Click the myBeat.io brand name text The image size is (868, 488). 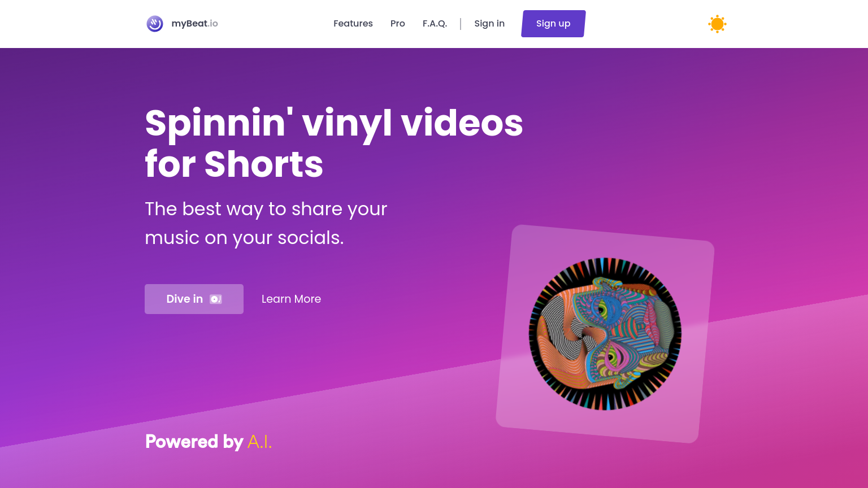pos(195,24)
